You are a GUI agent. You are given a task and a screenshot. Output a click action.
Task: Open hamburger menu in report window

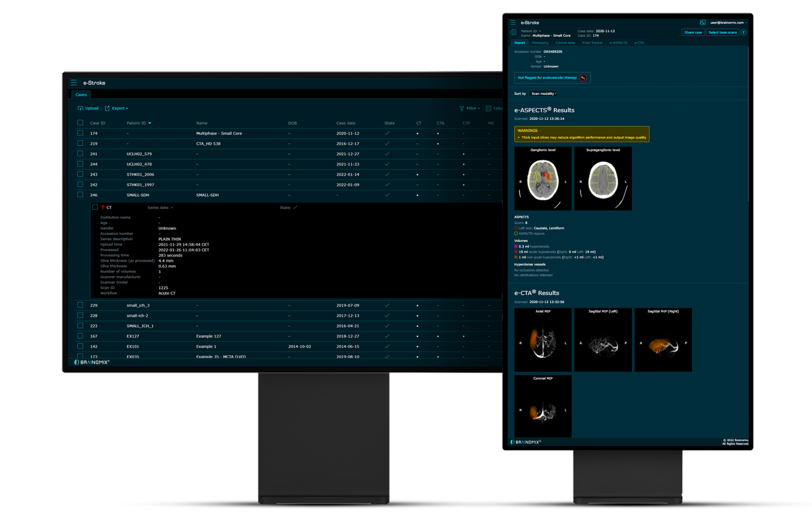point(513,23)
